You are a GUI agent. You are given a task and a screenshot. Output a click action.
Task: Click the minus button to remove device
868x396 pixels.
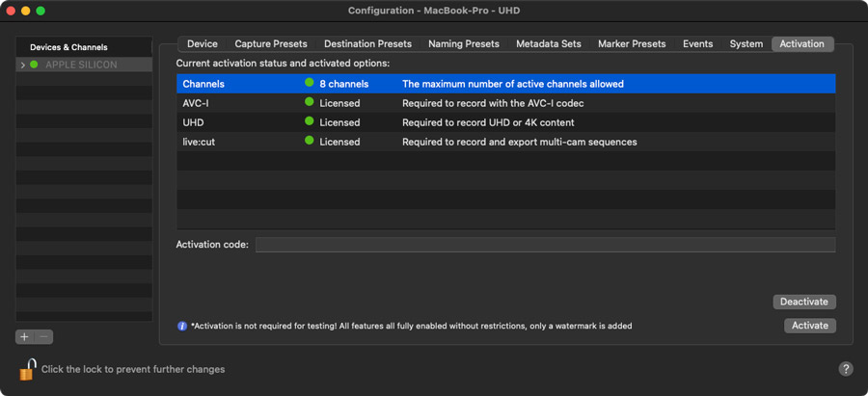pyautogui.click(x=43, y=337)
